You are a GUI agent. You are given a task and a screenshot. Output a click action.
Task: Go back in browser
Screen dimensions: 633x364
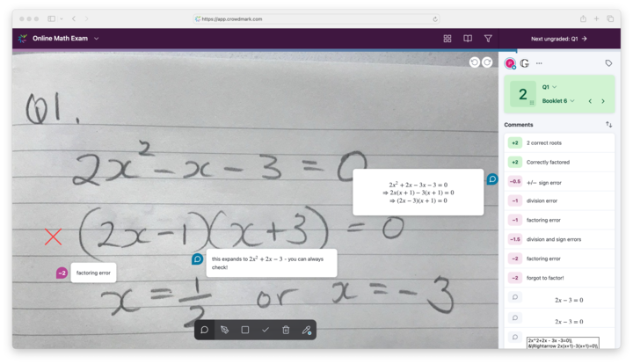pyautogui.click(x=74, y=19)
